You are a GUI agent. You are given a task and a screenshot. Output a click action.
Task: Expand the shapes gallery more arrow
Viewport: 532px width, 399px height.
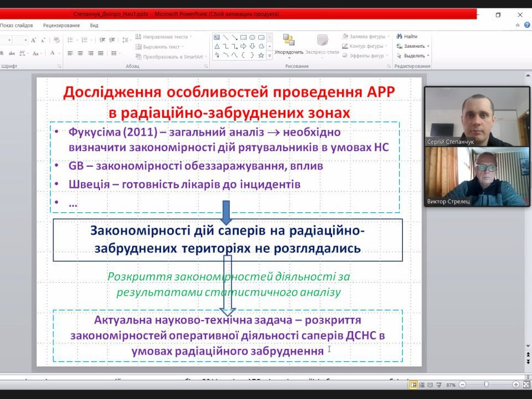tap(270, 56)
